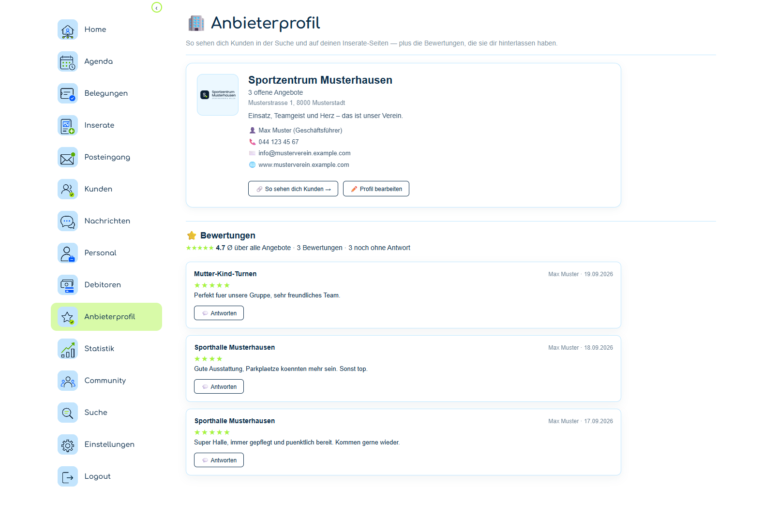
Task: Open the Suche magnifier icon
Action: [68, 413]
